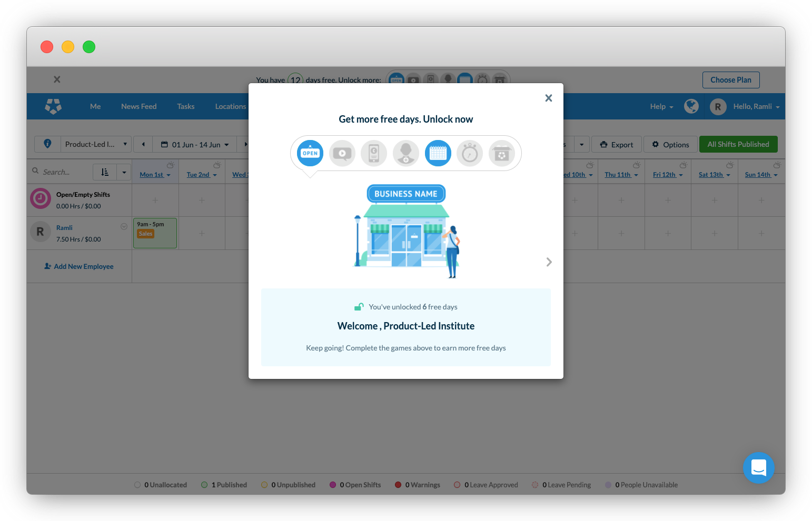
Task: Click the blue calendar icon in modal
Action: (x=438, y=153)
